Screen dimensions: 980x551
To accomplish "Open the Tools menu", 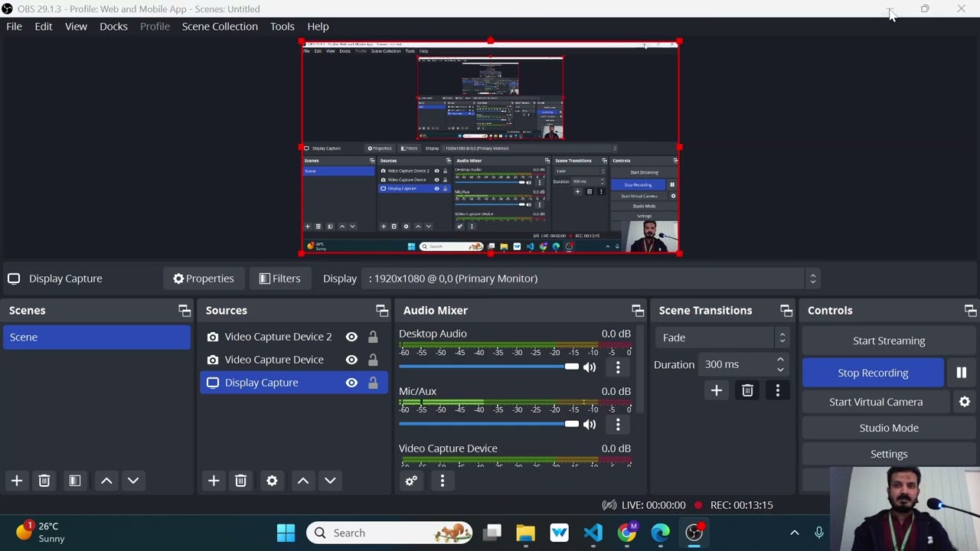I will (x=282, y=26).
